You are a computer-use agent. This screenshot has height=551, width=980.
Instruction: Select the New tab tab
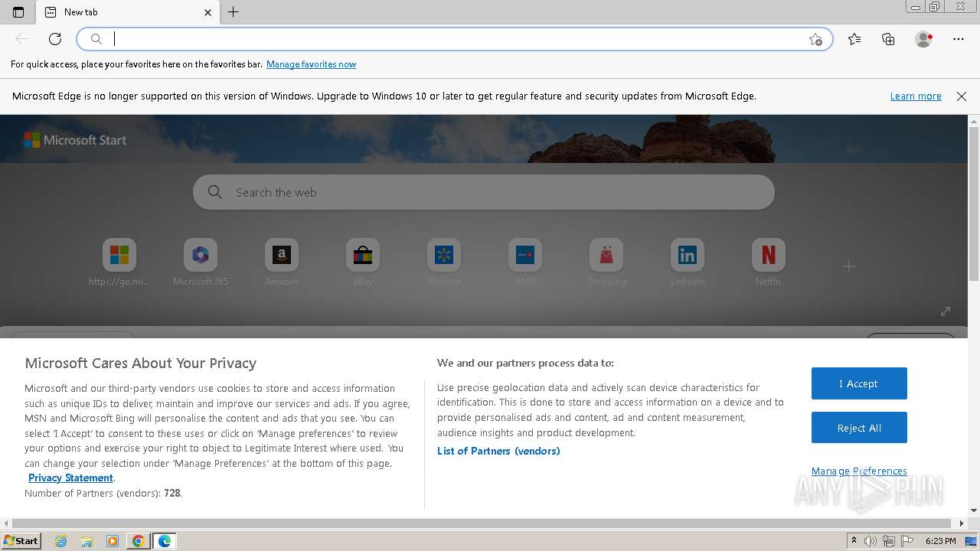coord(128,12)
